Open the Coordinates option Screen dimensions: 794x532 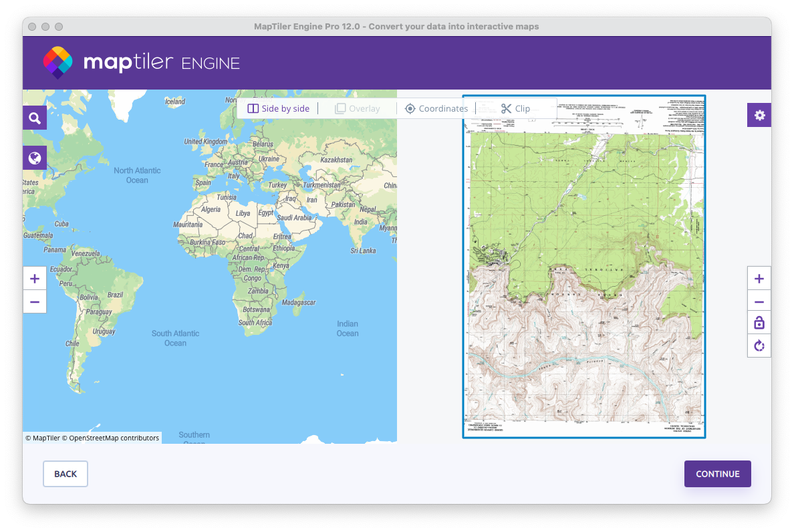click(436, 108)
